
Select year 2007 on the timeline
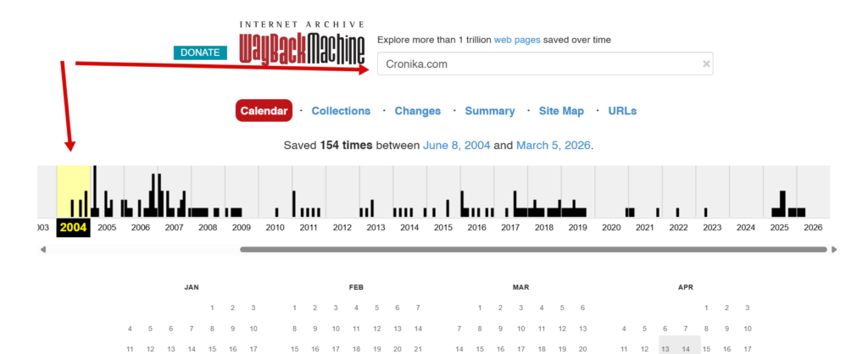[x=175, y=227]
